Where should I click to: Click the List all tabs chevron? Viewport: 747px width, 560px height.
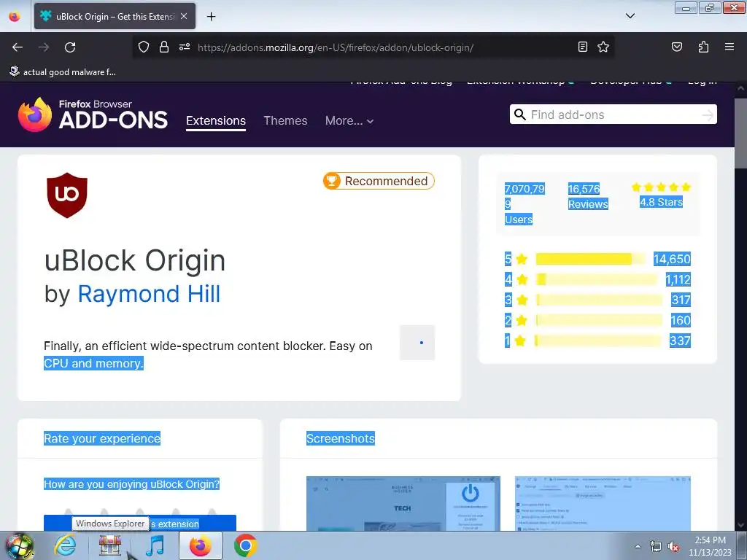point(630,16)
